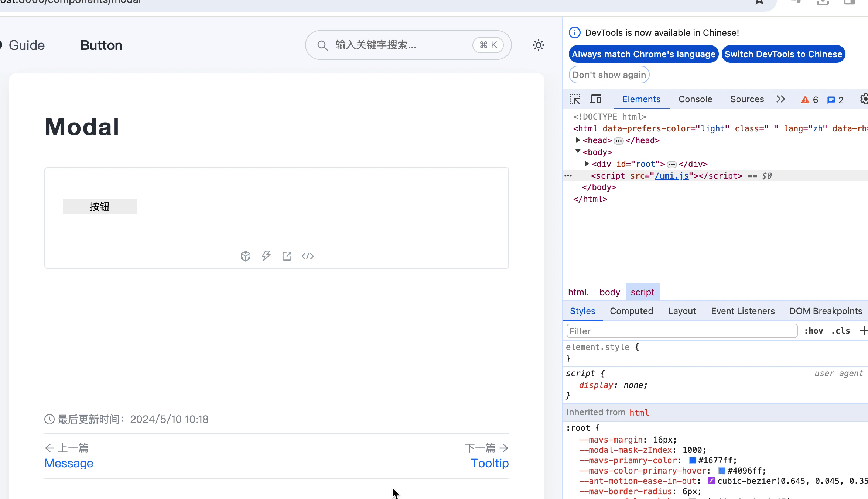Viewport: 868px width, 499px height.
Task: Expand the div id root node
Action: click(x=587, y=164)
